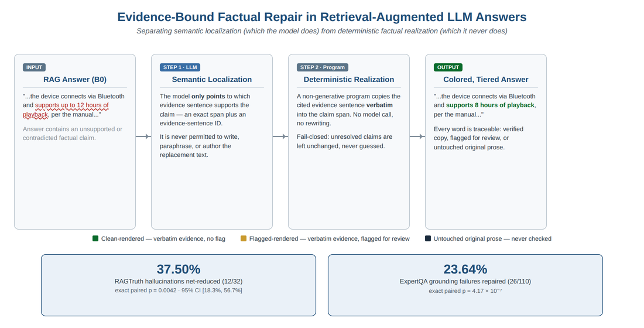
Task: Click the italic subtitle about semantic localization
Action: click(322, 31)
